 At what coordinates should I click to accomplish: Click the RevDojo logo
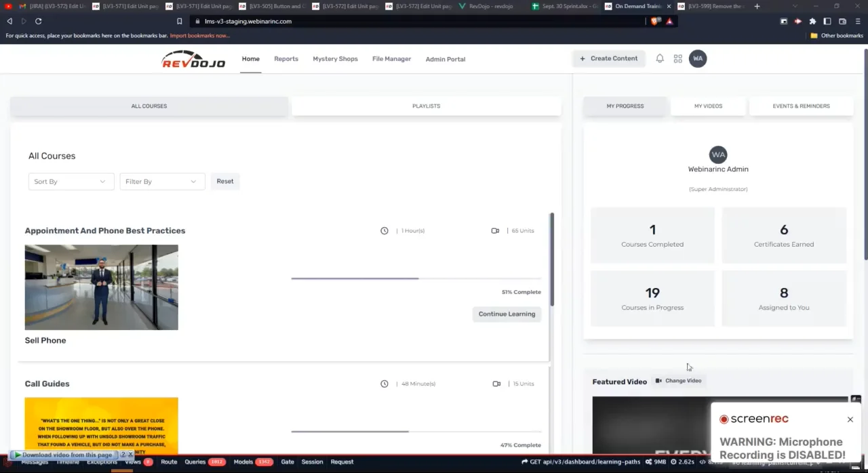click(x=193, y=59)
